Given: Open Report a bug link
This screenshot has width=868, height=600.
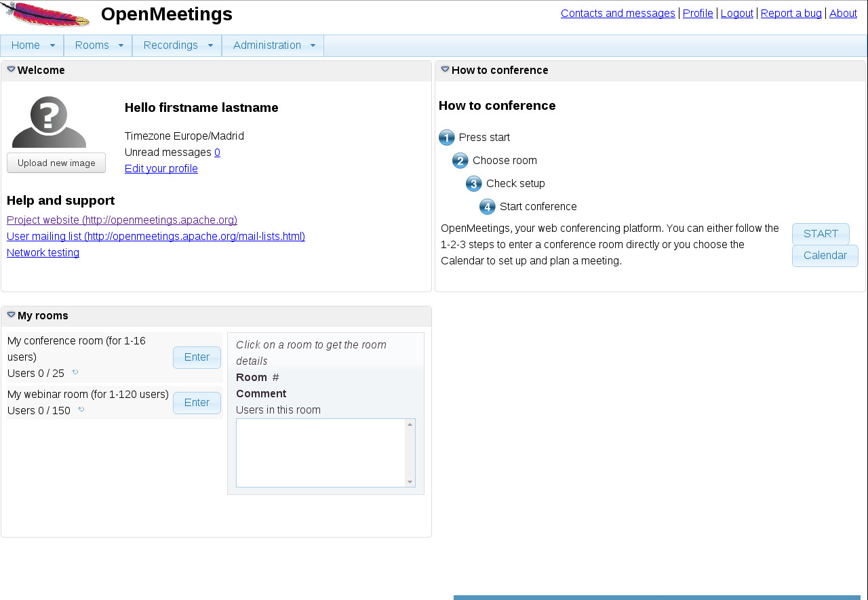Looking at the screenshot, I should click(791, 13).
